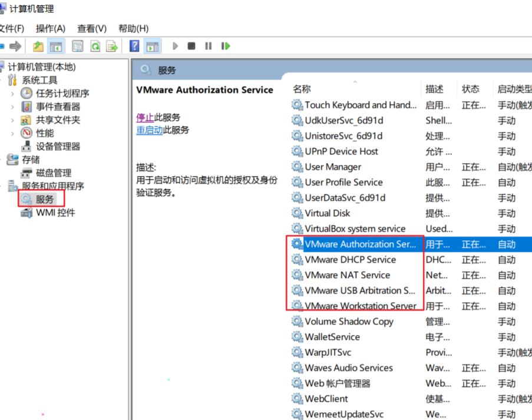Click the forward arrow toolbar icon

pyautogui.click(x=15, y=46)
